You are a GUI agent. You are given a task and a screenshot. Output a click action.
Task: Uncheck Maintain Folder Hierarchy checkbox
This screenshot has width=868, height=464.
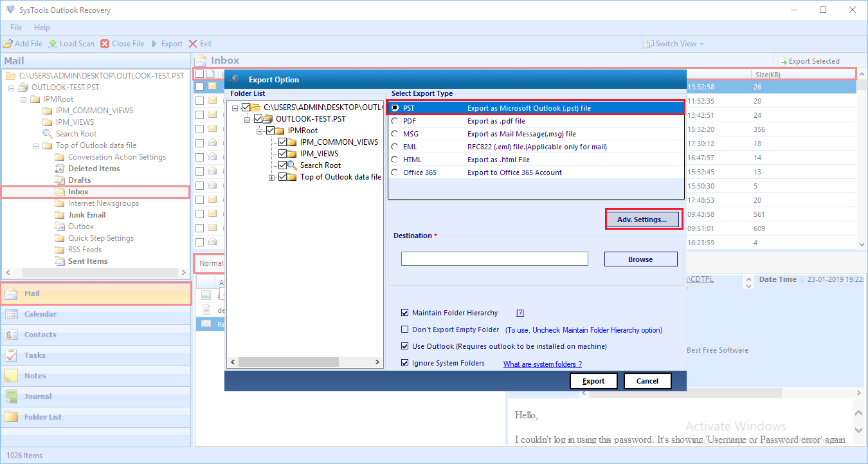tap(405, 313)
